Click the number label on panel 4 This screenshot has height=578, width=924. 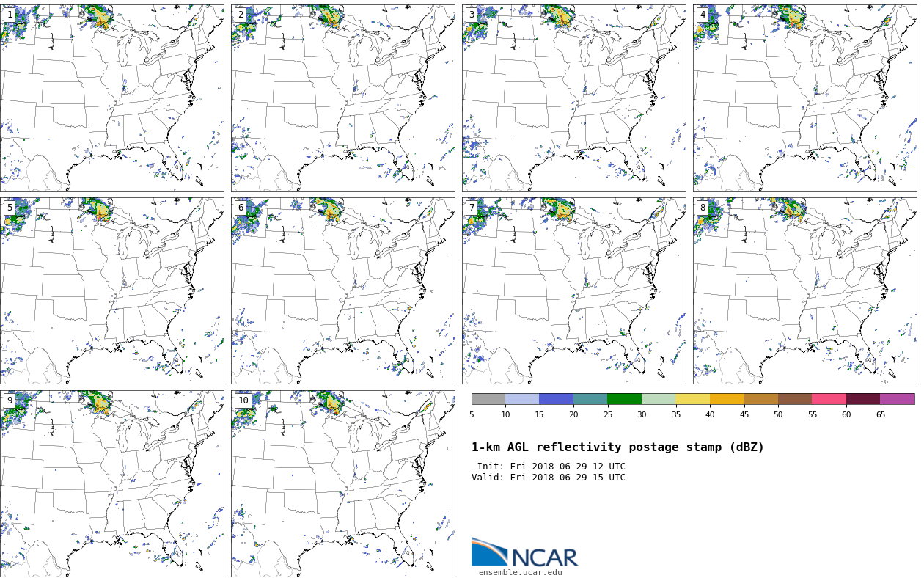point(703,15)
